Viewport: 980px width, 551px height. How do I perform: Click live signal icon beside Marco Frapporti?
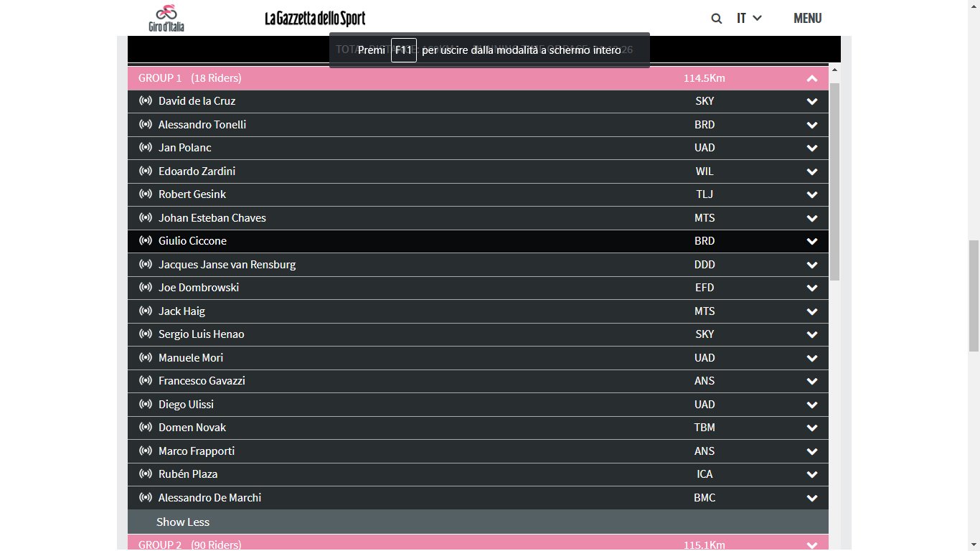point(146,451)
